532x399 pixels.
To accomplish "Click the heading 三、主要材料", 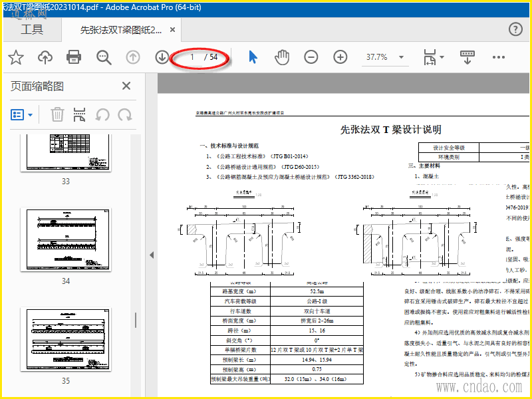I will pyautogui.click(x=424, y=166).
